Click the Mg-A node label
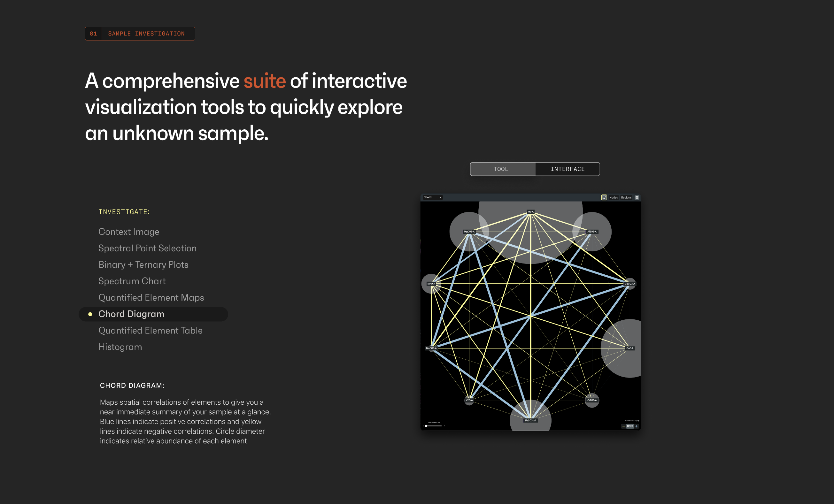Image resolution: width=834 pixels, height=504 pixels. click(530, 212)
